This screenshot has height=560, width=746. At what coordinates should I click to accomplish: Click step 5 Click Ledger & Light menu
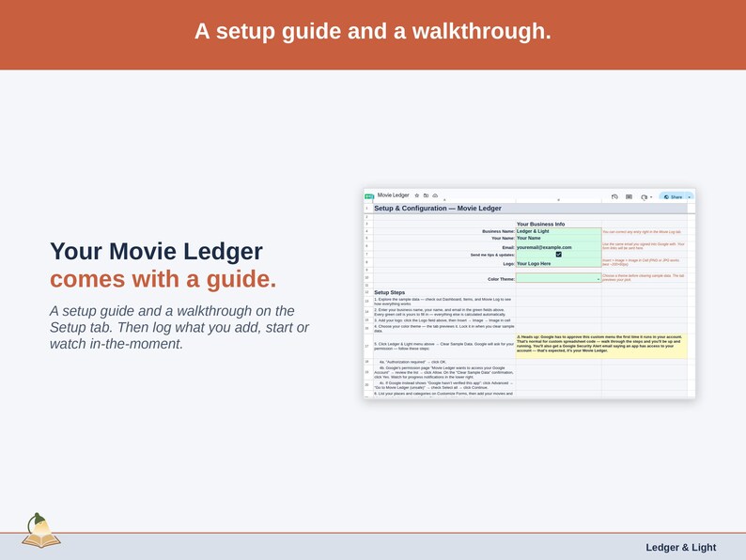pyautogui.click(x=443, y=346)
